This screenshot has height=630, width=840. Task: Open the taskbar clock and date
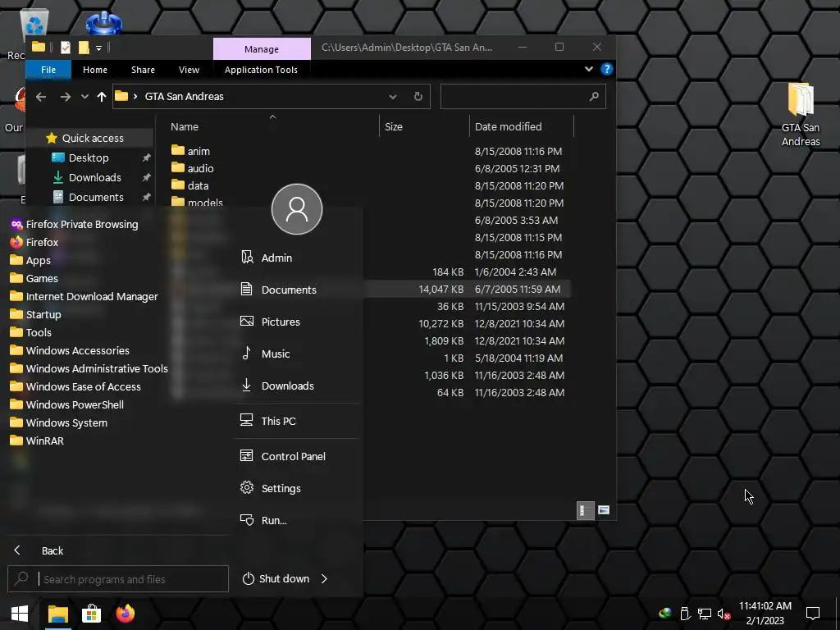tap(765, 614)
